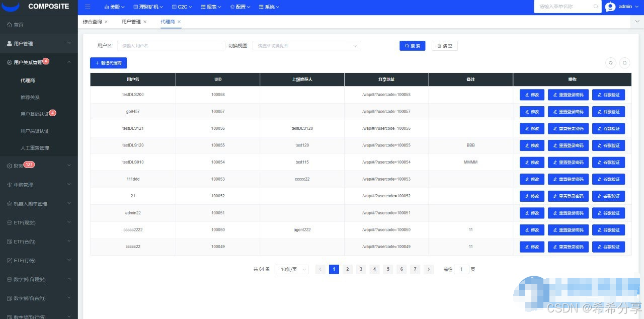Switch to the 用户管理 tab
Screen dimensions: 644x319
[131, 22]
